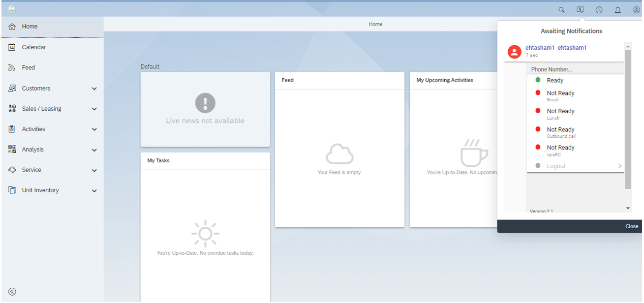This screenshot has width=644, height=303.
Task: Collapse the sidebar with double-chevron icon
Action: click(12, 292)
